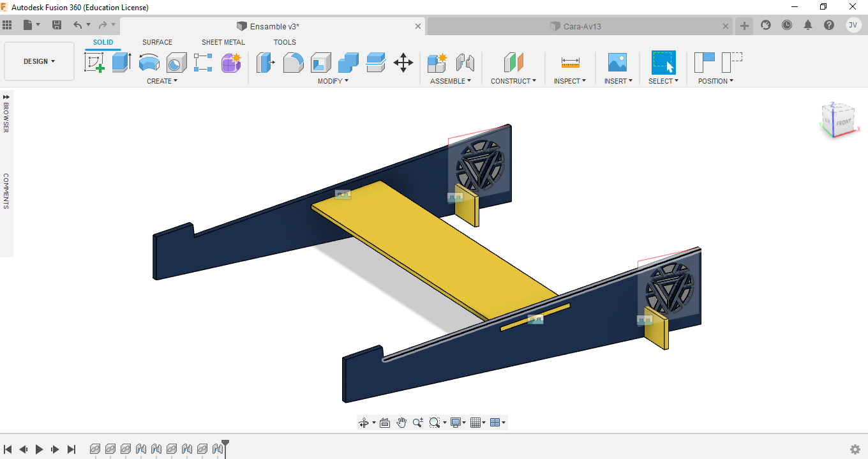The image size is (868, 459).
Task: Click the Orbit tool in navigation bar
Action: (364, 423)
